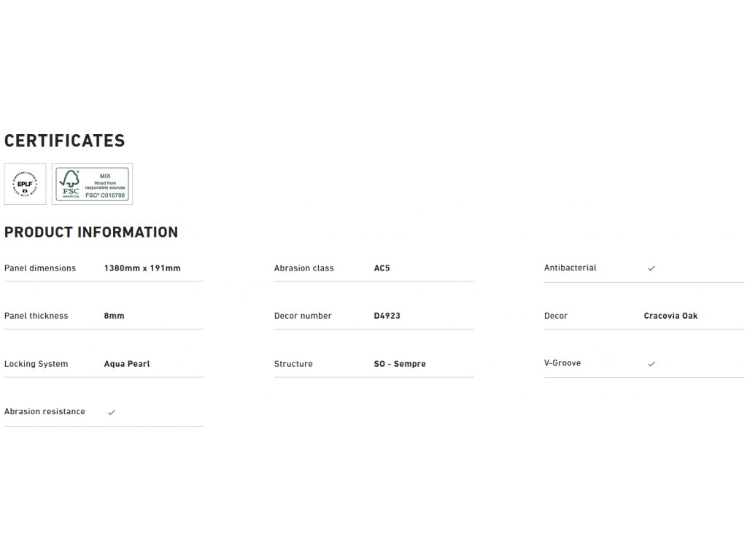Click the Antibacterial checkmark icon
Screen dimensions: 747x560
click(651, 268)
